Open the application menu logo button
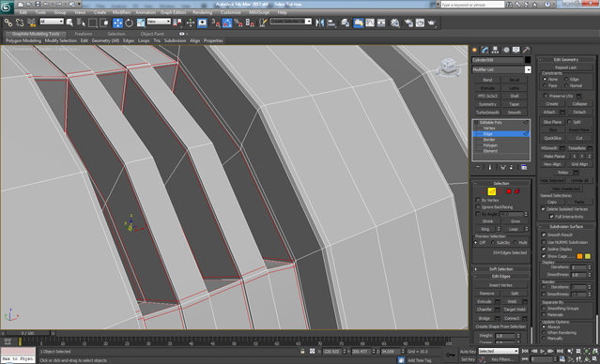 tap(7, 7)
